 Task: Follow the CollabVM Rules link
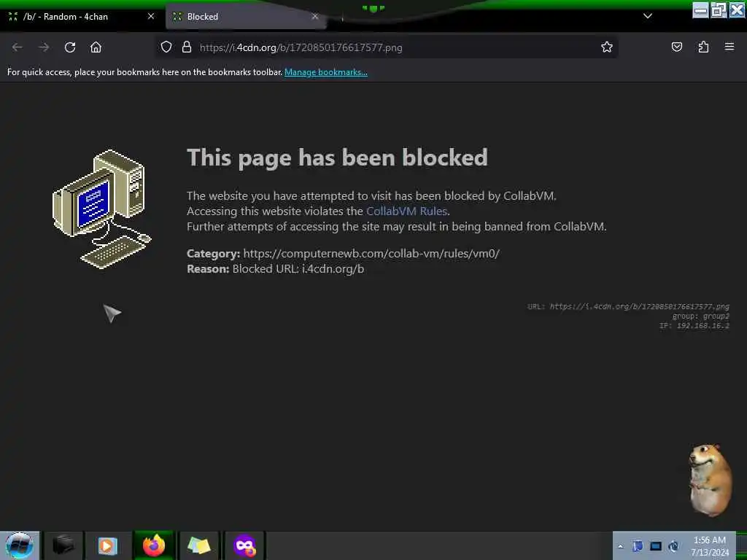click(x=406, y=211)
